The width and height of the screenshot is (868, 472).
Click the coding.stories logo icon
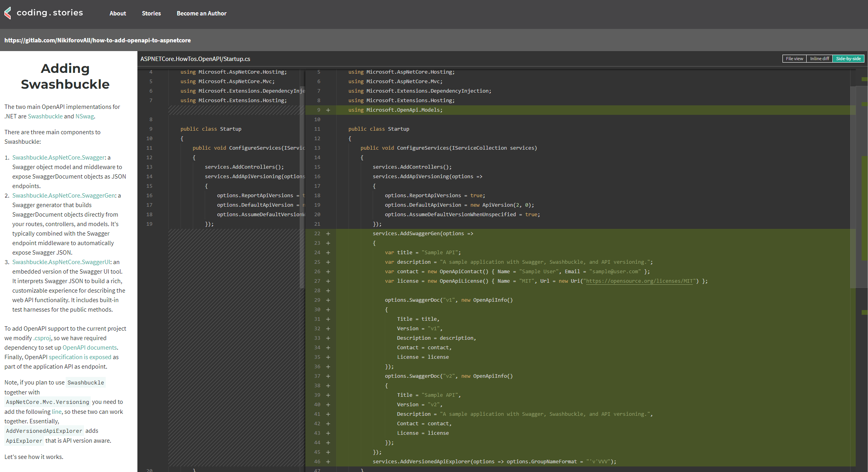(x=8, y=13)
